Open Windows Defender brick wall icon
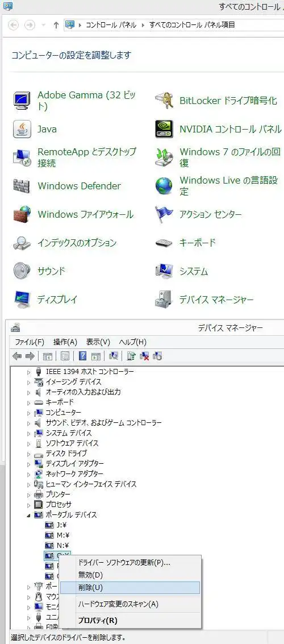 (22, 186)
